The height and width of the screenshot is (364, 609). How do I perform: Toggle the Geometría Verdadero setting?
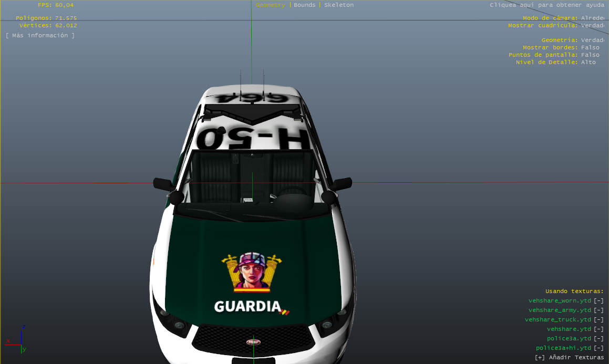(592, 40)
